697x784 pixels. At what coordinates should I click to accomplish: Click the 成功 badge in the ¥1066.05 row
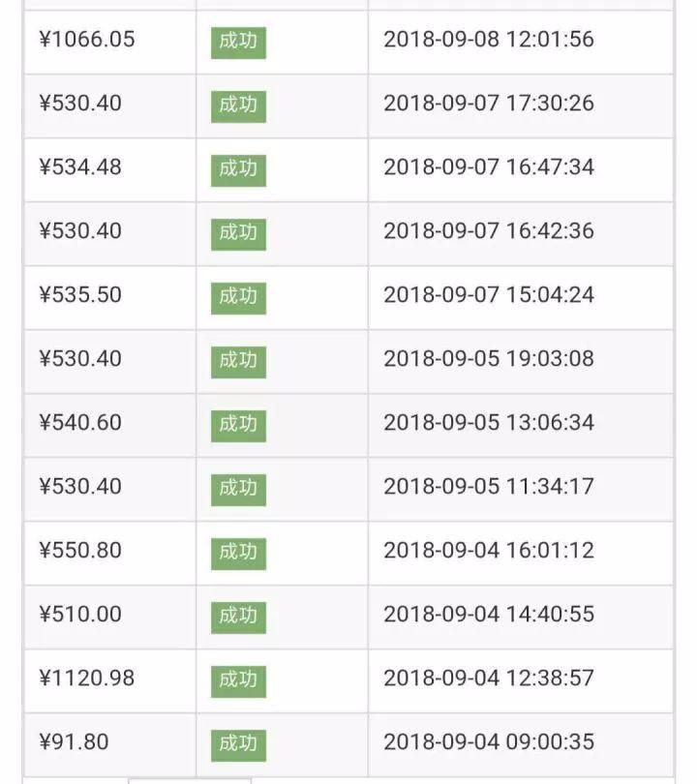238,43
